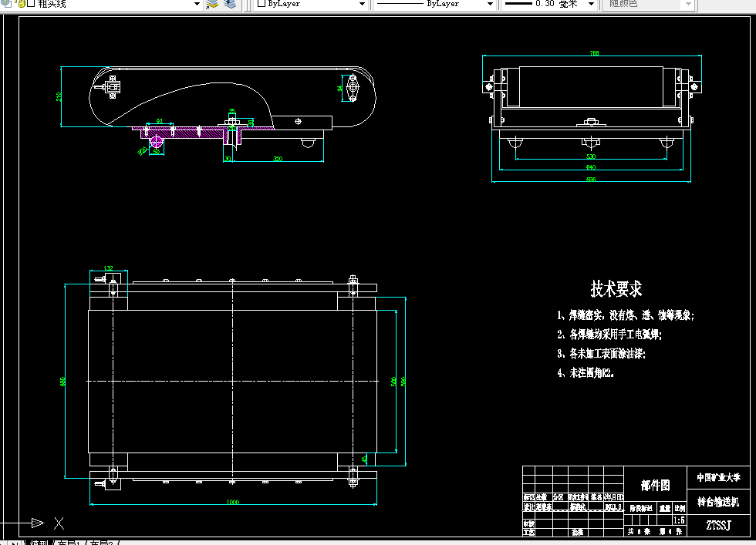This screenshot has height=545, width=756.
Task: Open the 粗实线 layer dropdown arrow
Action: click(197, 4)
